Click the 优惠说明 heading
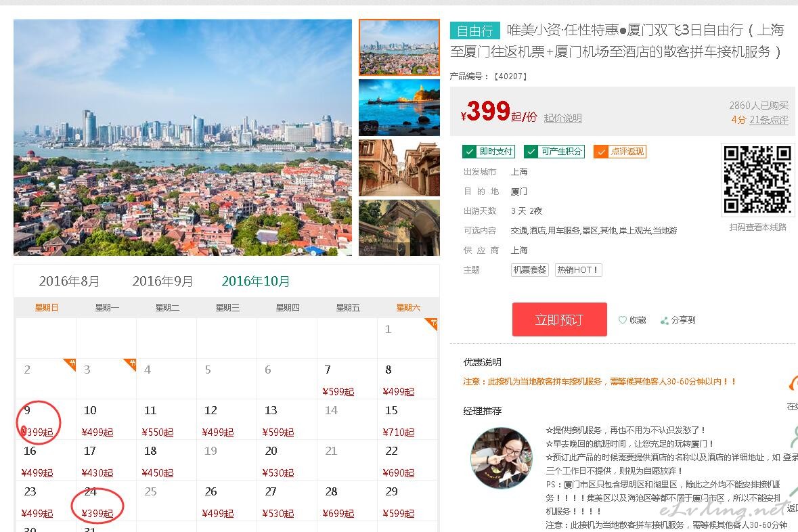This screenshot has height=532, width=798. click(x=482, y=362)
